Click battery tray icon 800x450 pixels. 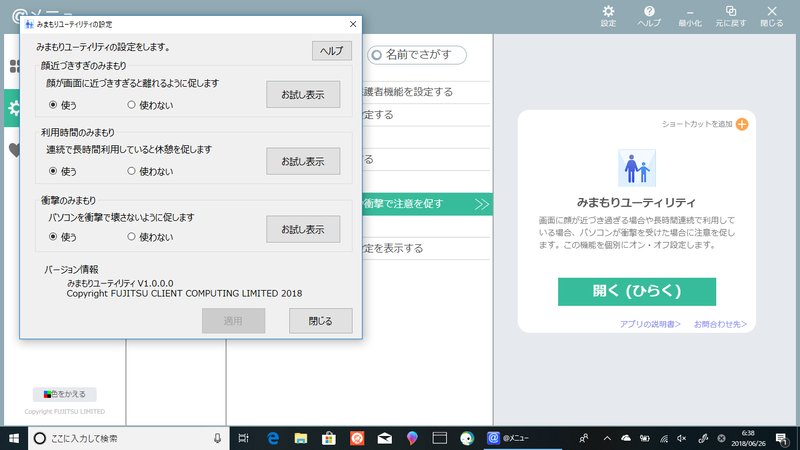click(x=644, y=438)
